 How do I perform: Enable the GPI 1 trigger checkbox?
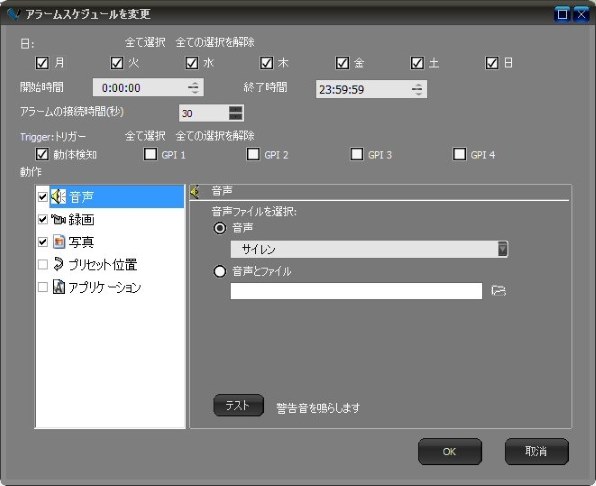151,154
